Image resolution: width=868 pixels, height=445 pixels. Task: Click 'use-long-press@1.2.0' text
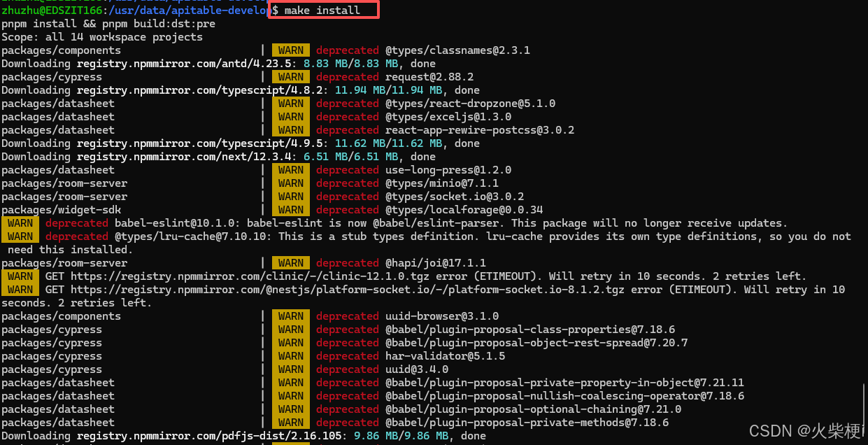(448, 170)
